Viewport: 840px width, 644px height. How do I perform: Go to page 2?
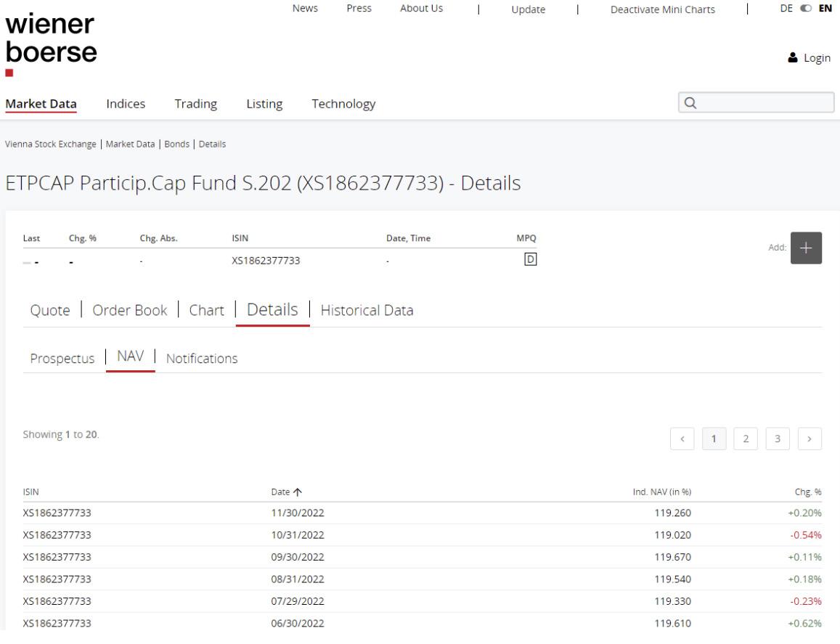coord(746,439)
